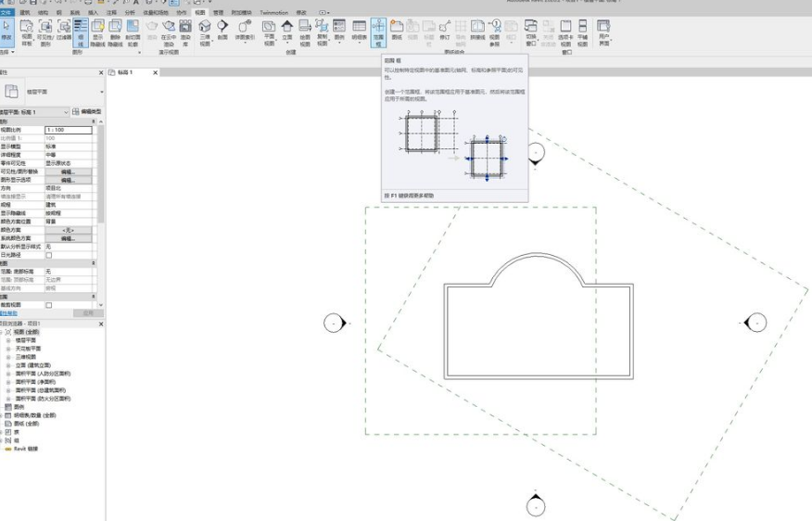
Task: Expand the Floor Plans (楼层平面) tree node
Action: 8,340
